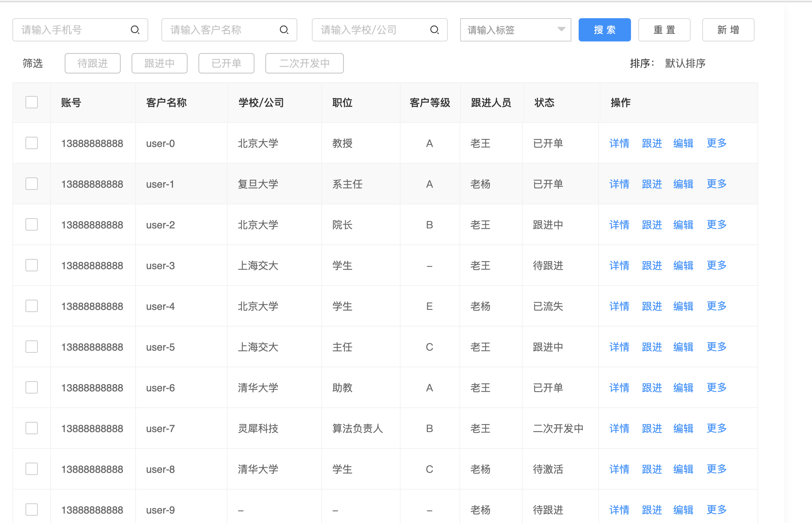
Task: Open 详情 for user-0
Action: 619,143
